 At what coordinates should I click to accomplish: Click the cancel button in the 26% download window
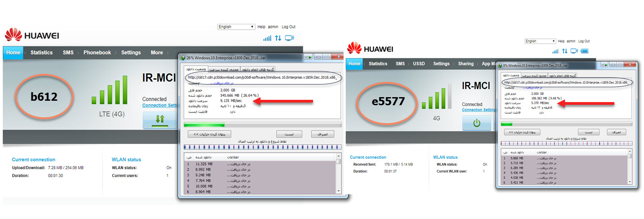point(322,134)
